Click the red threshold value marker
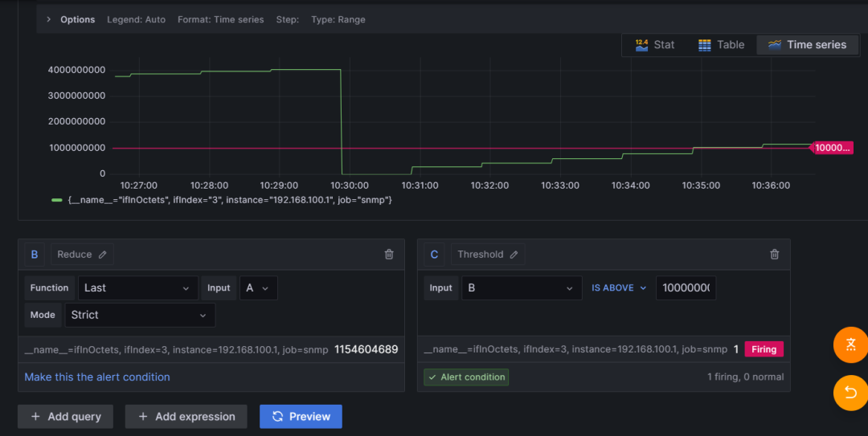 [832, 148]
